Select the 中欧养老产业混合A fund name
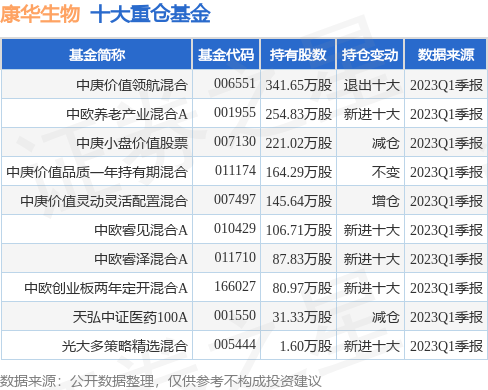This screenshot has width=488, height=390. 127,114
